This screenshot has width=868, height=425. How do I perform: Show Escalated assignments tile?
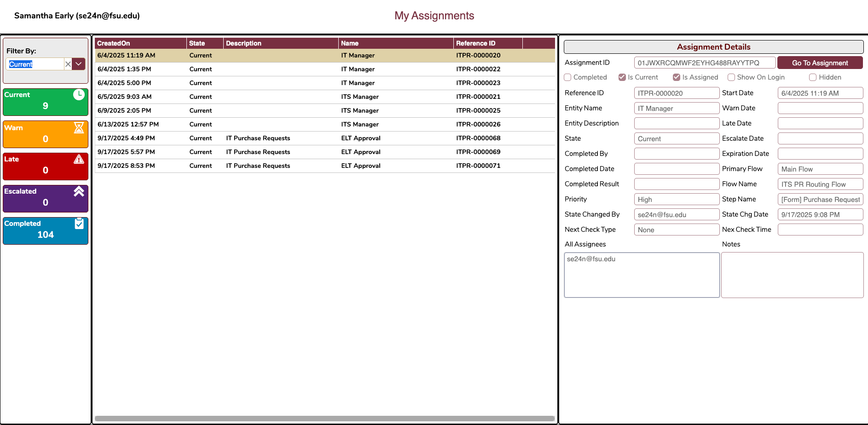click(46, 199)
